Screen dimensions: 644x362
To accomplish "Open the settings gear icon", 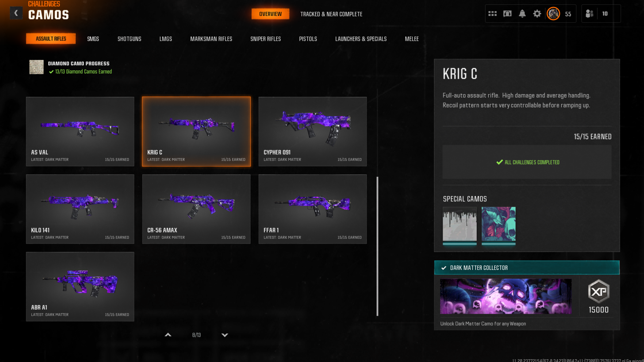I will click(537, 14).
